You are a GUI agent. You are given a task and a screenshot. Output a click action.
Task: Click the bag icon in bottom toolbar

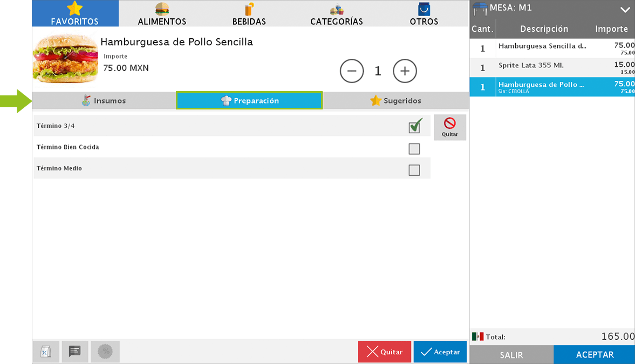click(46, 352)
